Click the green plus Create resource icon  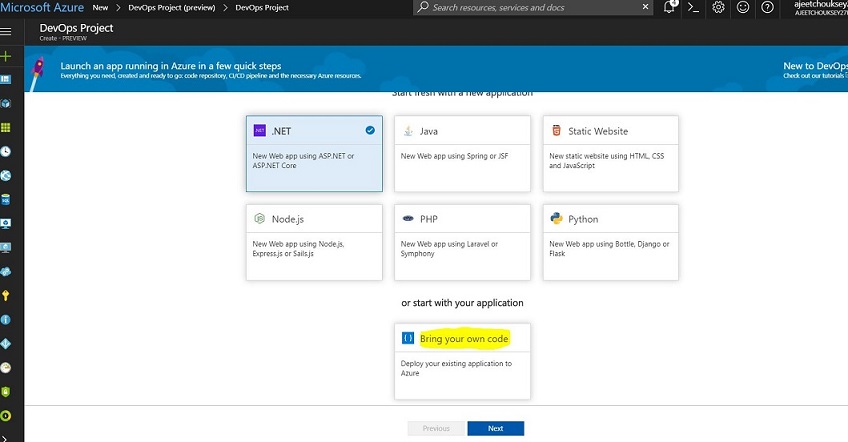(x=5, y=56)
